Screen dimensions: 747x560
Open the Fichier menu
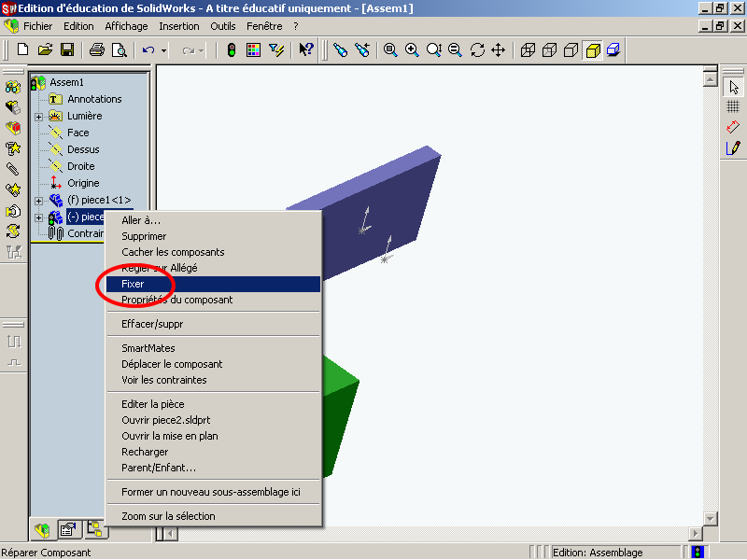point(37,26)
